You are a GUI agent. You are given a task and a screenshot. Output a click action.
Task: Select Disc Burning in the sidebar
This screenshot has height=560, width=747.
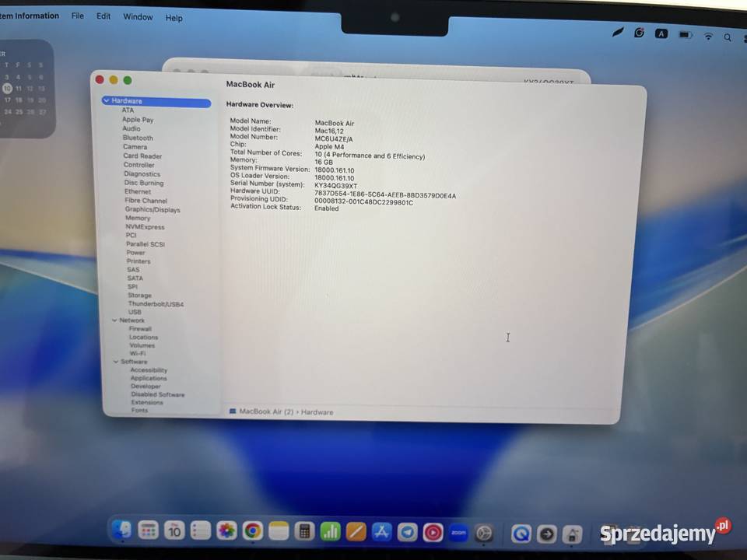coord(144,183)
